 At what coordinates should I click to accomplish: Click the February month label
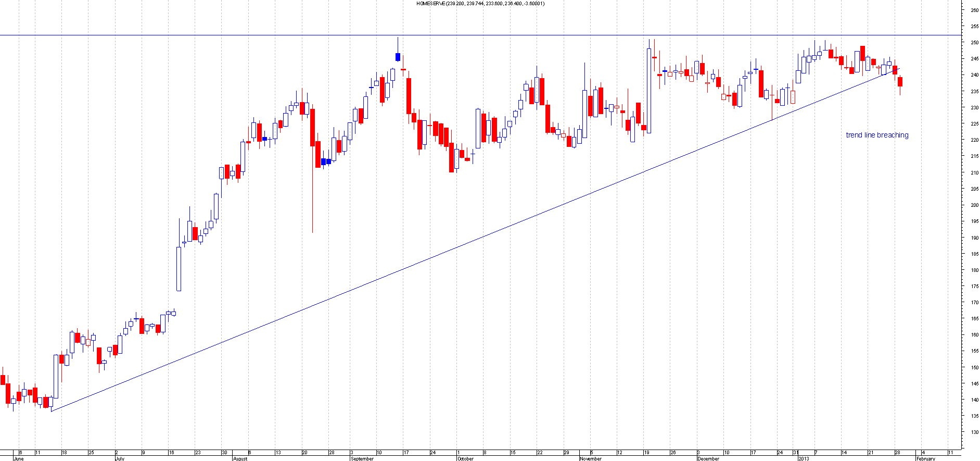925,459
